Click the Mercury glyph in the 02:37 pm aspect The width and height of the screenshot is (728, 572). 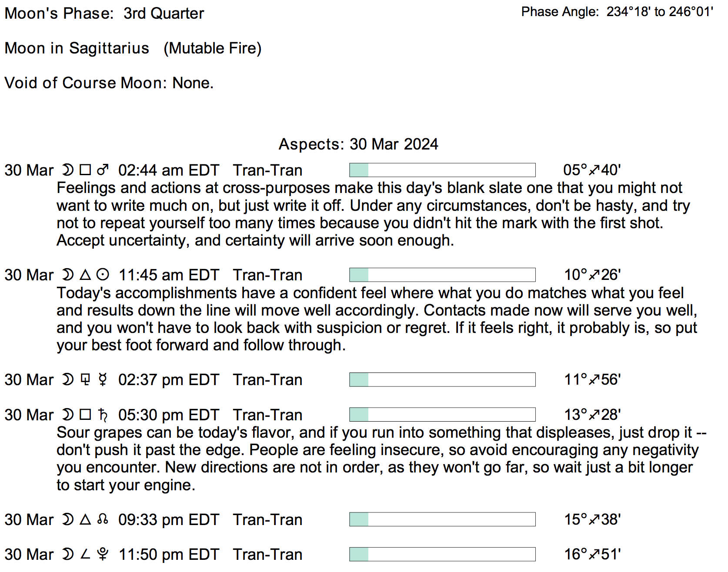[x=103, y=379]
